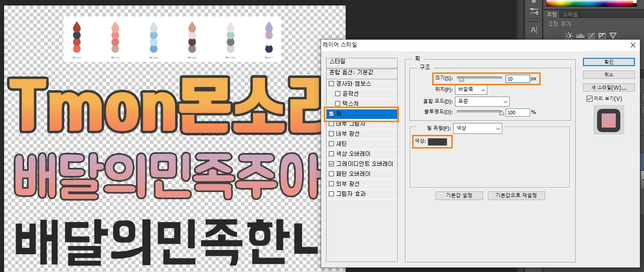
Task: Enable the 윤곽선 checkbox
Action: point(338,94)
